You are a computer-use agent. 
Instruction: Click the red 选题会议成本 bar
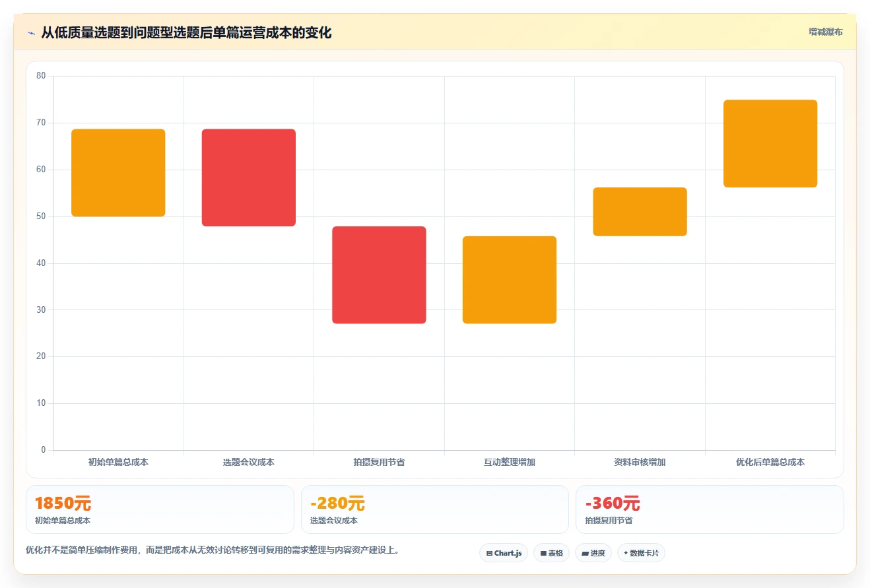point(249,178)
